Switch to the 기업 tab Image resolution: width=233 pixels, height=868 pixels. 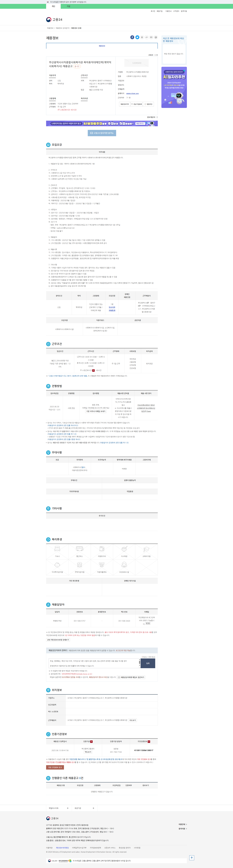click(68, 6)
